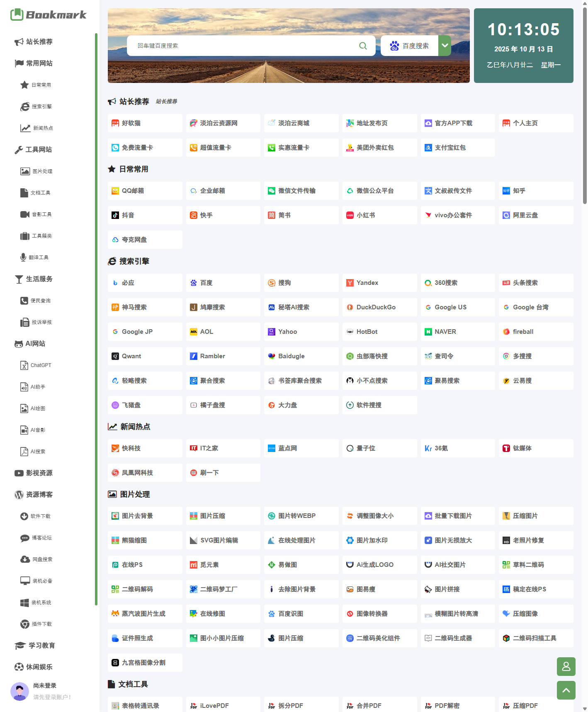Go to 日常常用 sidebar item
The image size is (588, 712).
(36, 85)
